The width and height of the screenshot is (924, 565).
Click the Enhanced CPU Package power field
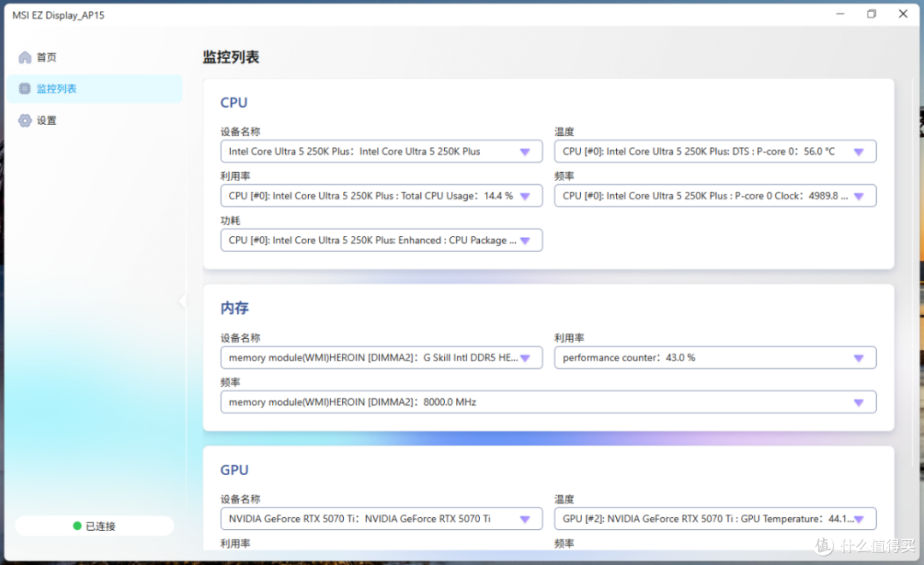point(382,240)
